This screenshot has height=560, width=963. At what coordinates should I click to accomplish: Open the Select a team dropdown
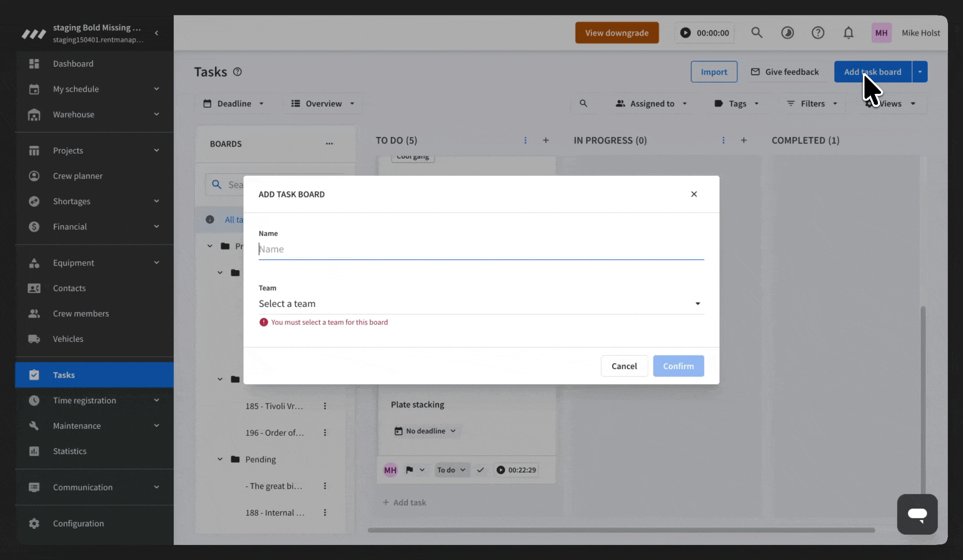(x=481, y=303)
